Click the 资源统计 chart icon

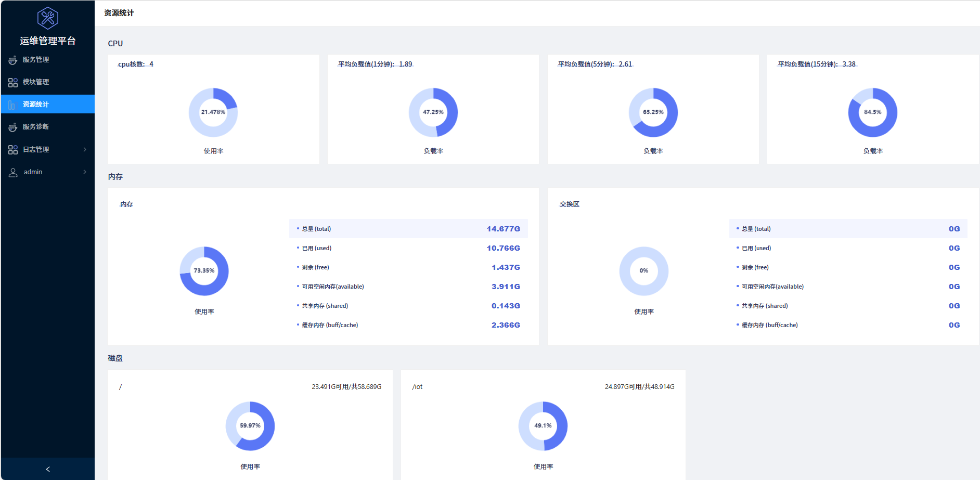pos(12,105)
